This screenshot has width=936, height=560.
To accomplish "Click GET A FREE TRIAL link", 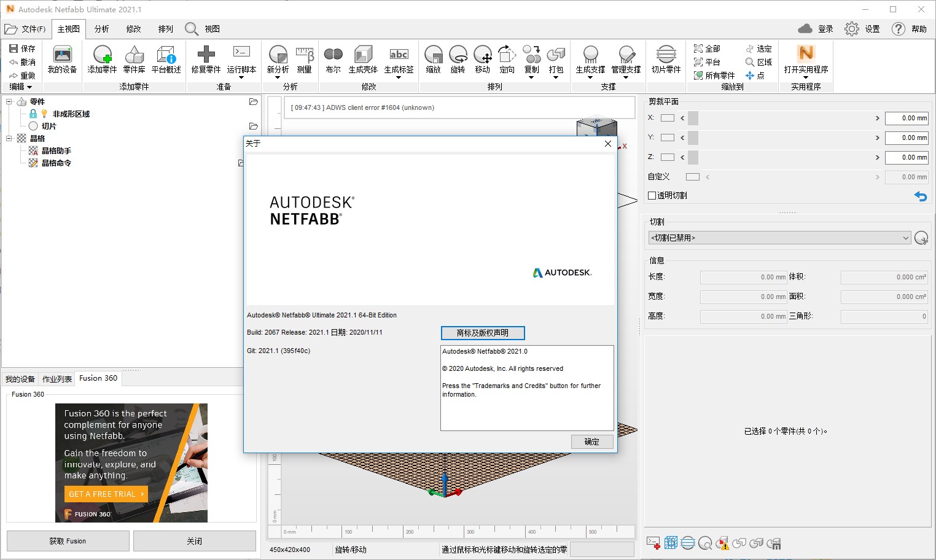I will click(105, 494).
